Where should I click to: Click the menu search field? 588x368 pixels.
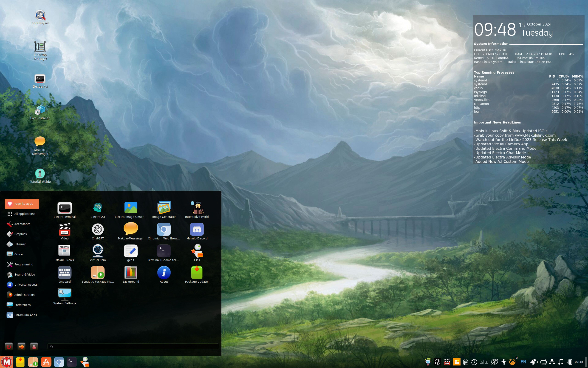click(x=133, y=346)
